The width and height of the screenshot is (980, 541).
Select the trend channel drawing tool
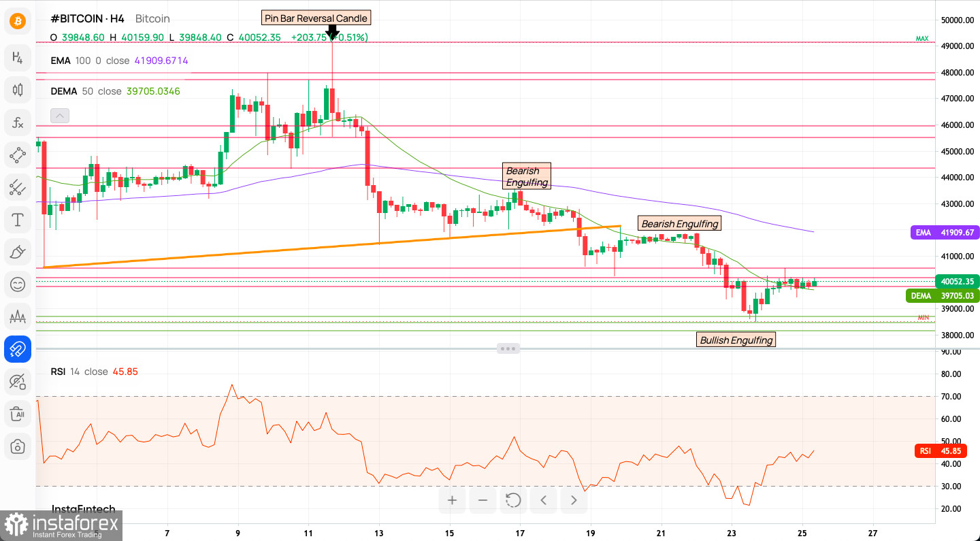click(x=18, y=187)
